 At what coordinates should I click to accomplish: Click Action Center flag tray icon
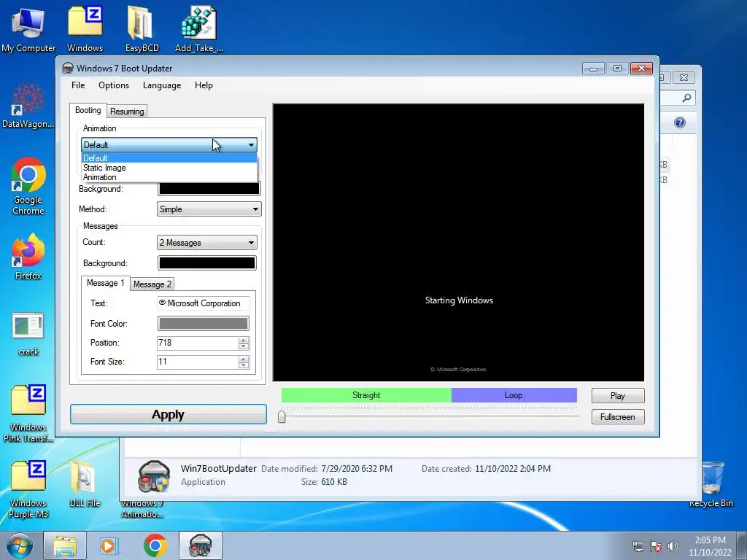pyautogui.click(x=656, y=546)
